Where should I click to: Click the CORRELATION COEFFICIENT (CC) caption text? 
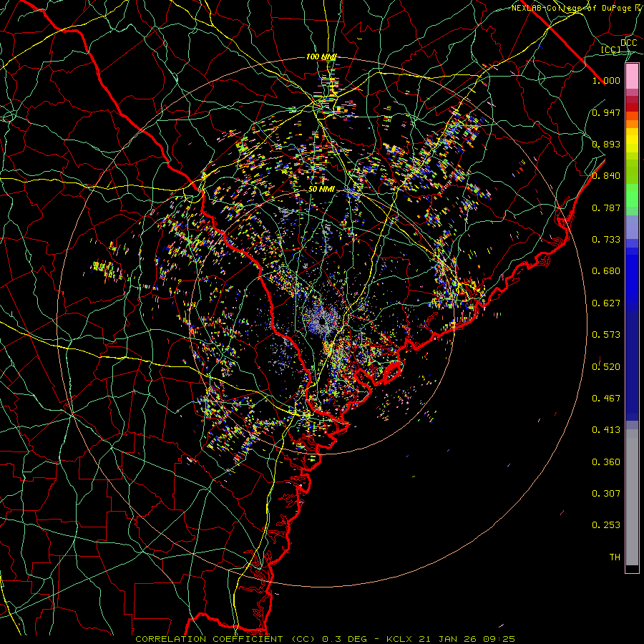click(225, 639)
